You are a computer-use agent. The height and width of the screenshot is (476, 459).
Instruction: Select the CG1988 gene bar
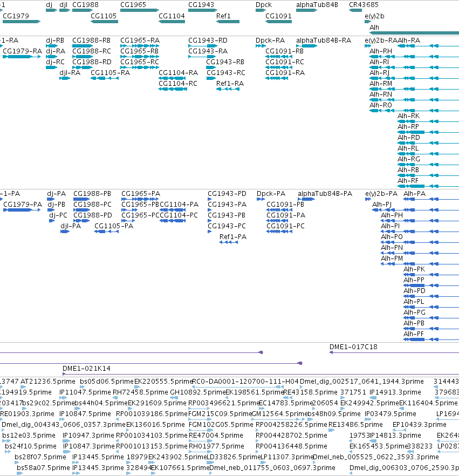point(83,10)
